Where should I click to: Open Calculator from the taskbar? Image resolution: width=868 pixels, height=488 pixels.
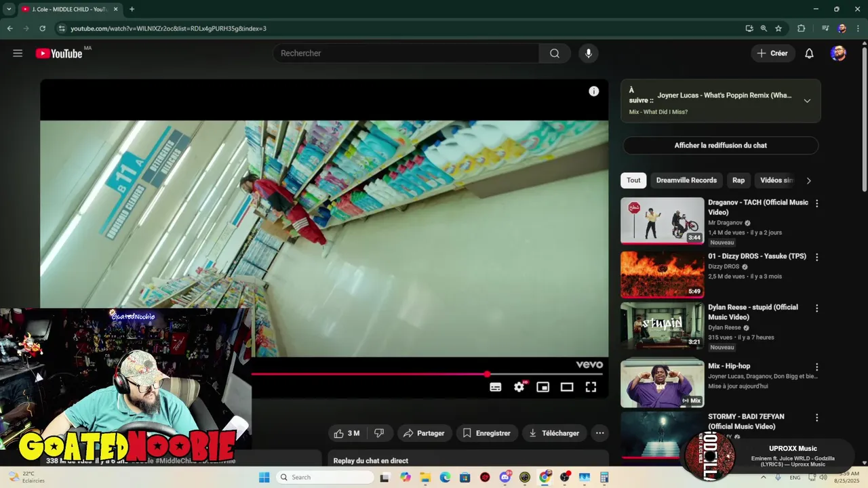[x=604, y=477]
